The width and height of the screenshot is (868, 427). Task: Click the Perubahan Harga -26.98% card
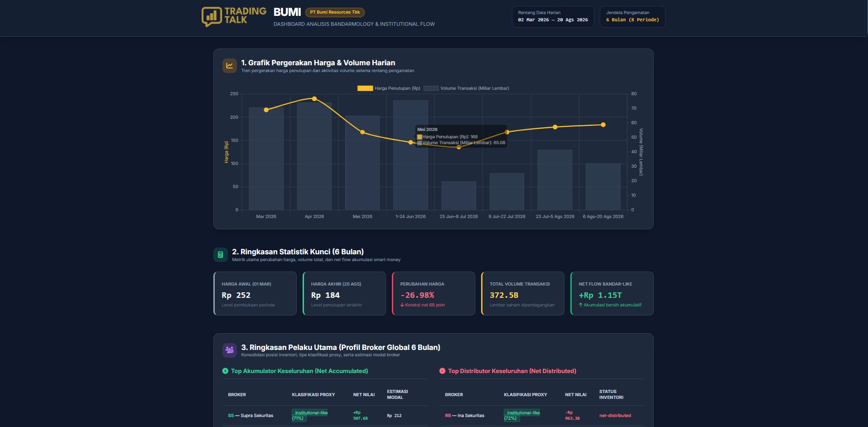point(434,293)
